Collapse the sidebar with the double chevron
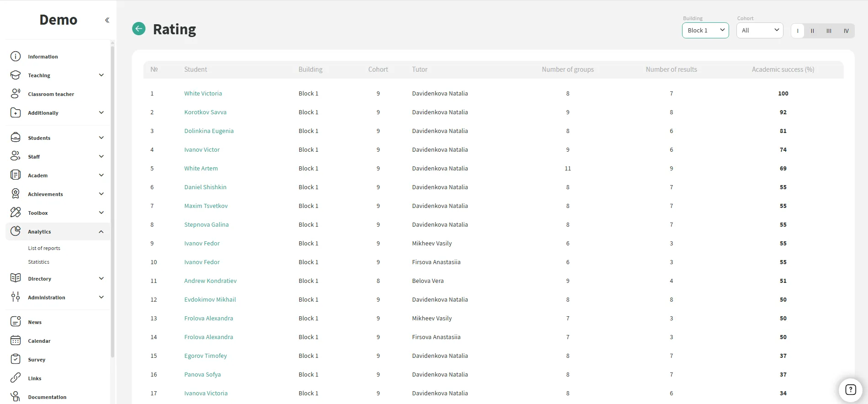Image resolution: width=868 pixels, height=404 pixels. click(107, 20)
